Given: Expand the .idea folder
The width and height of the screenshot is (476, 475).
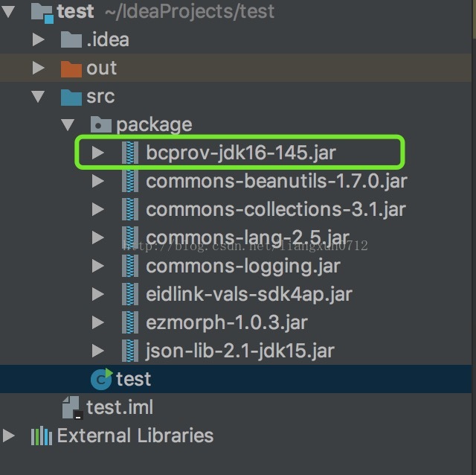Looking at the screenshot, I should (39, 39).
